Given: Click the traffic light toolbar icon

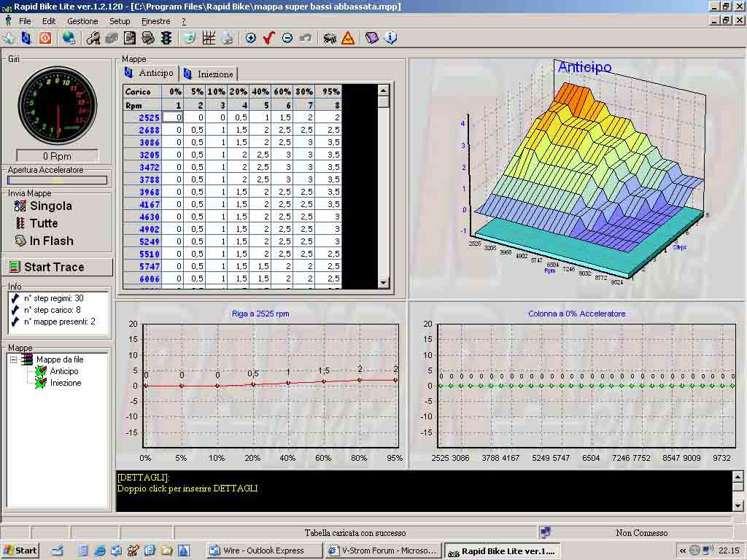Looking at the screenshot, I should 166,38.
